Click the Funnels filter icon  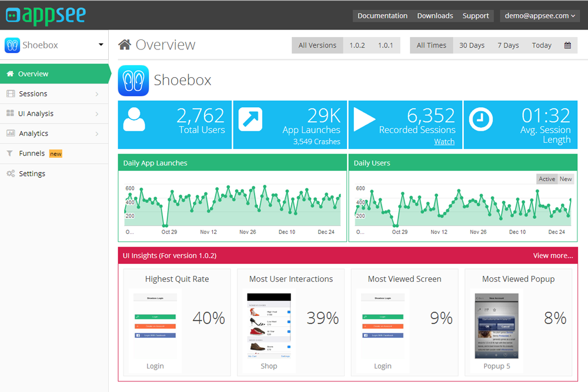10,153
